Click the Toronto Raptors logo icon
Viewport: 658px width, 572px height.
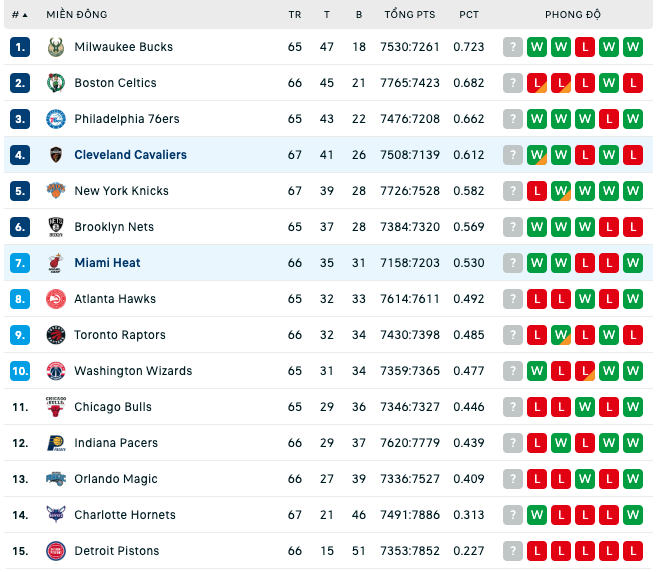click(x=56, y=335)
